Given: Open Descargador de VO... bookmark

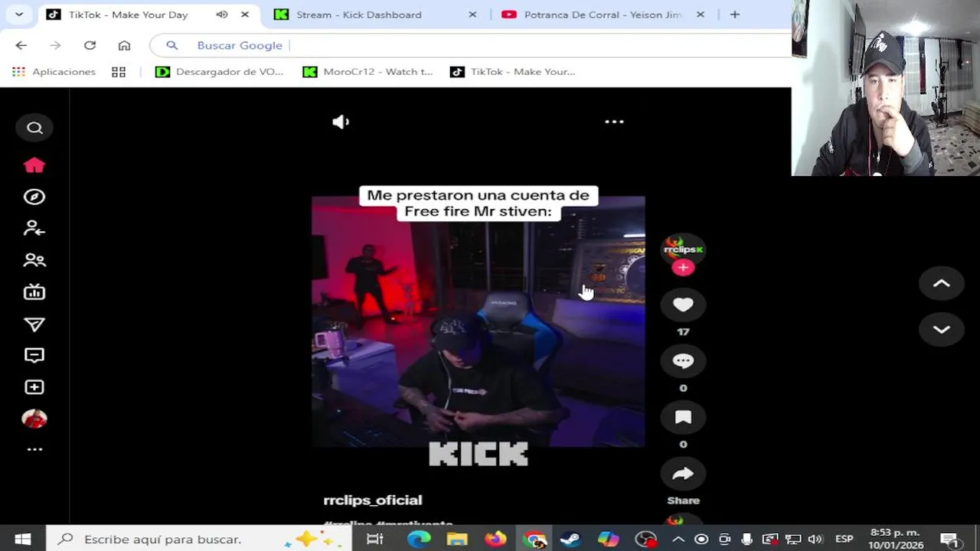Looking at the screenshot, I should tap(219, 72).
